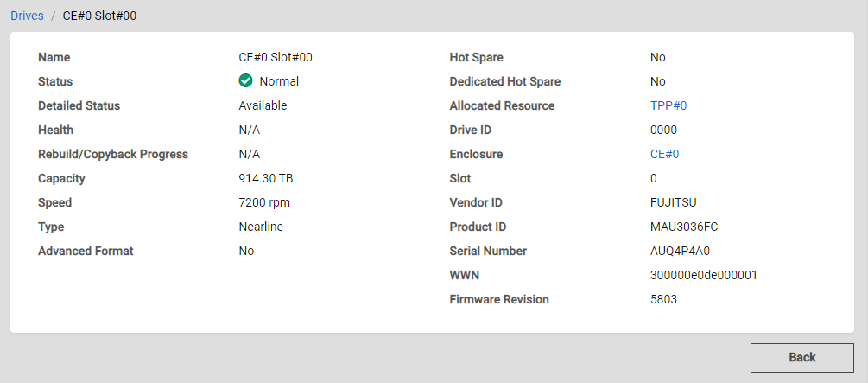The height and width of the screenshot is (383, 868).
Task: Go to the Drives breadcrumb link
Action: tap(27, 16)
